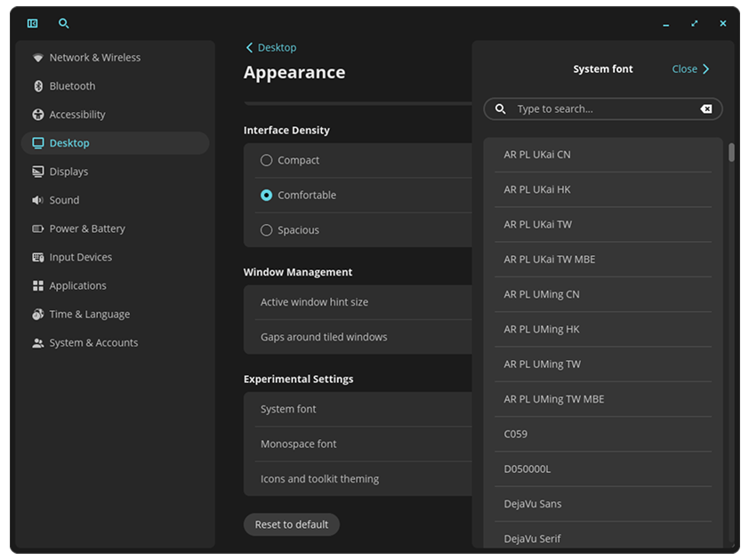749x560 pixels.
Task: Open Network & Wireless settings
Action: pos(115,58)
